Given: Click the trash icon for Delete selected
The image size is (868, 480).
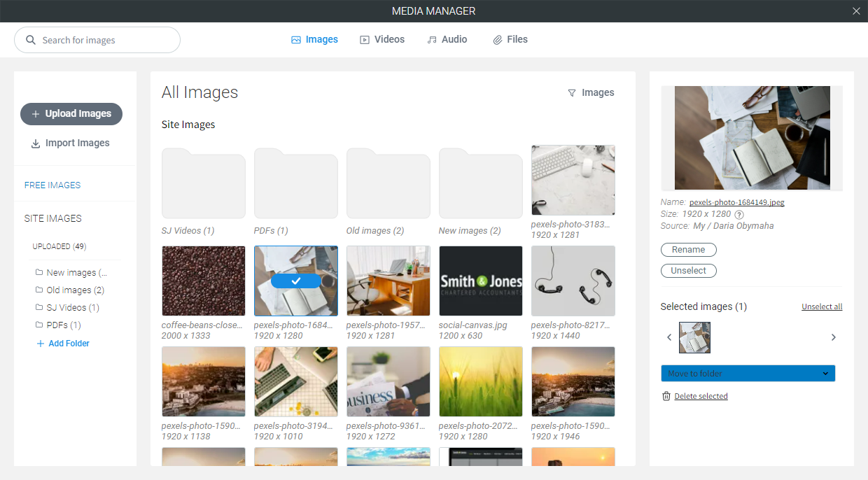Looking at the screenshot, I should coord(666,396).
